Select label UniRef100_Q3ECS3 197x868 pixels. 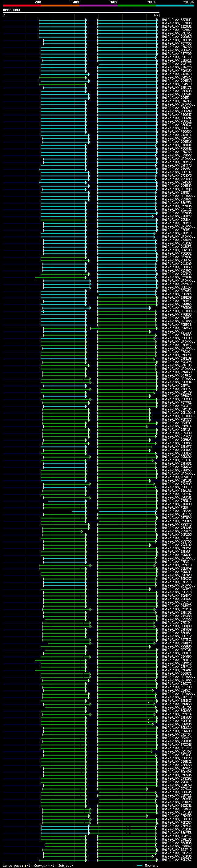point(177,765)
